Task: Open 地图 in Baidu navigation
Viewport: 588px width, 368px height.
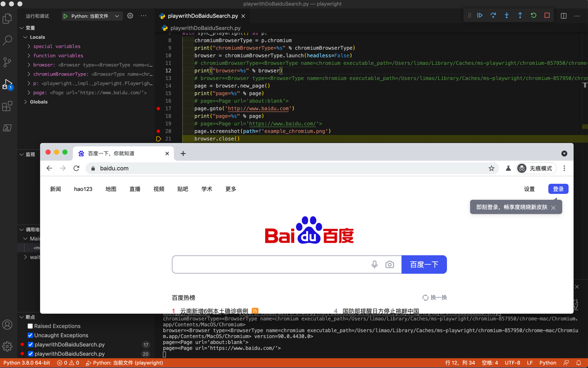Action: [x=111, y=189]
